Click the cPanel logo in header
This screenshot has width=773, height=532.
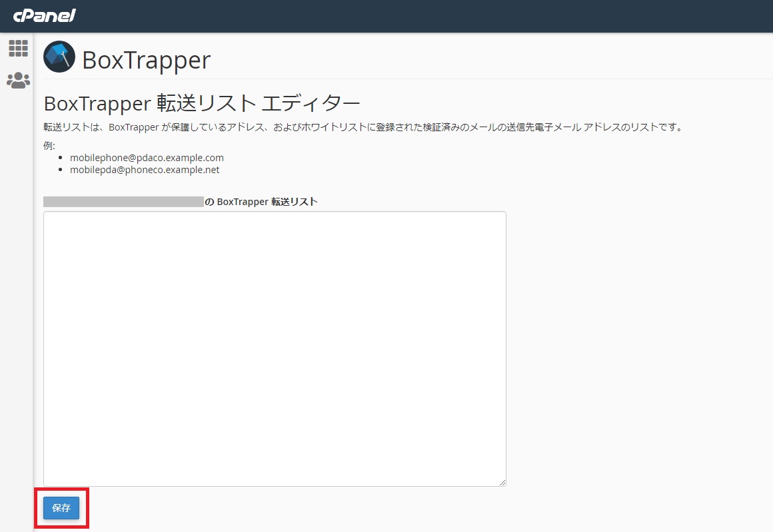[x=45, y=16]
